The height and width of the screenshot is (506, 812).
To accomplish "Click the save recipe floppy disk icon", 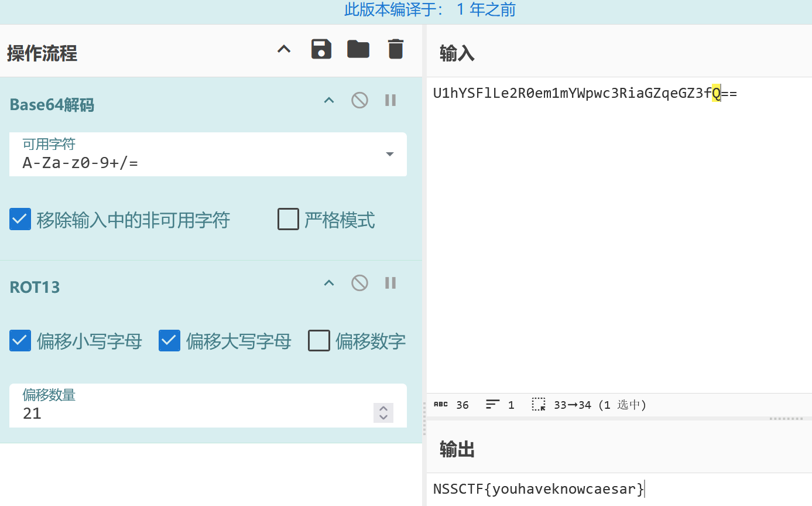I will tap(321, 49).
